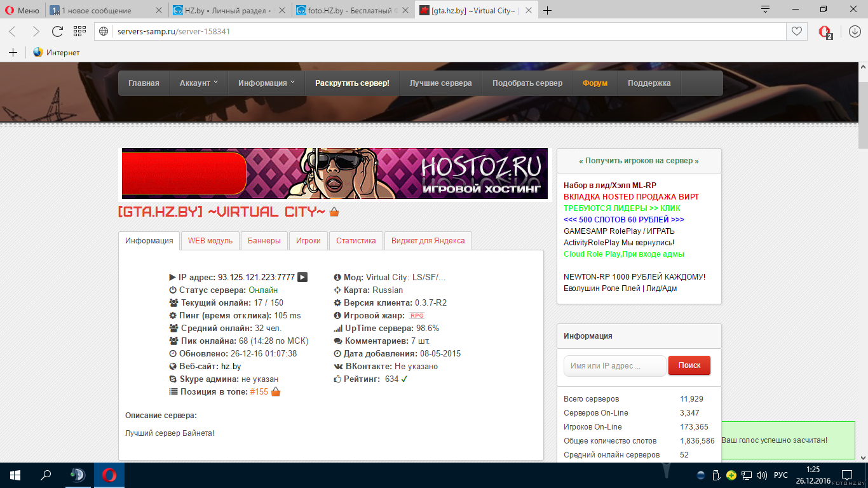Open the taskbar clock and date
The height and width of the screenshot is (488, 868).
812,475
